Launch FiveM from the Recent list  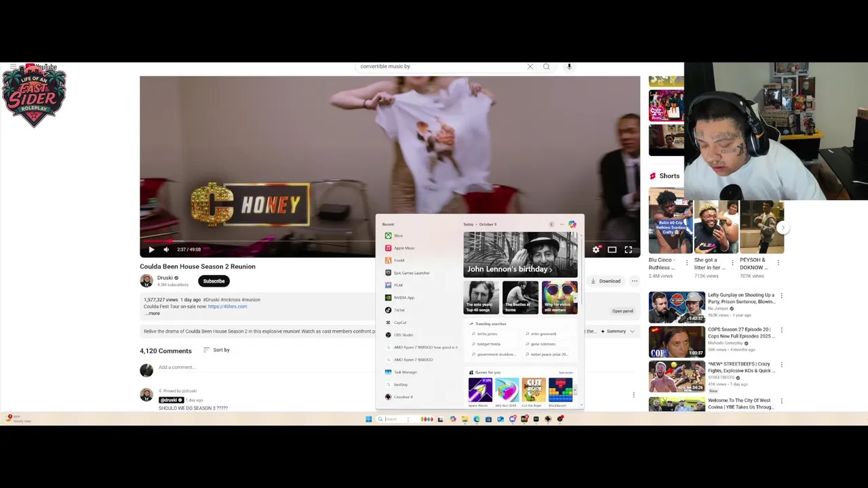pos(420,260)
